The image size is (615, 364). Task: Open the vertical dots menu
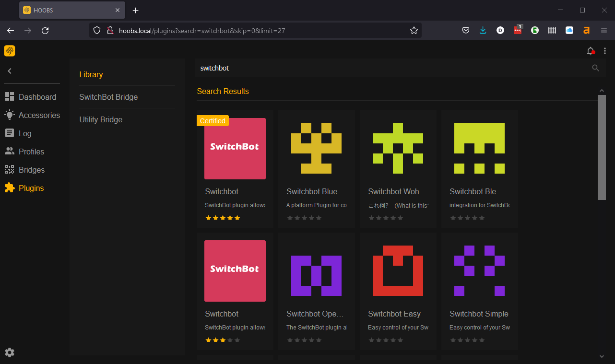(x=605, y=51)
